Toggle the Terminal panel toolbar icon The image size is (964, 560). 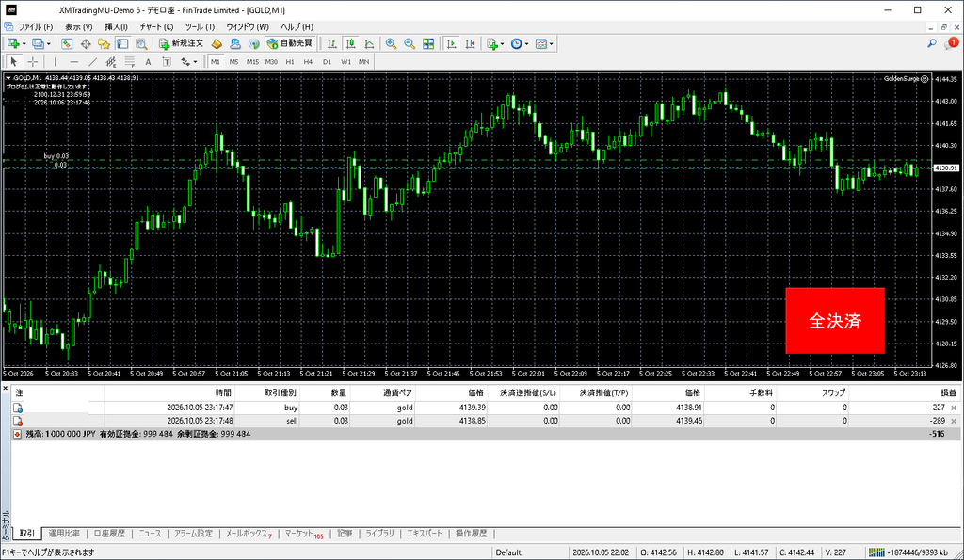pos(123,43)
